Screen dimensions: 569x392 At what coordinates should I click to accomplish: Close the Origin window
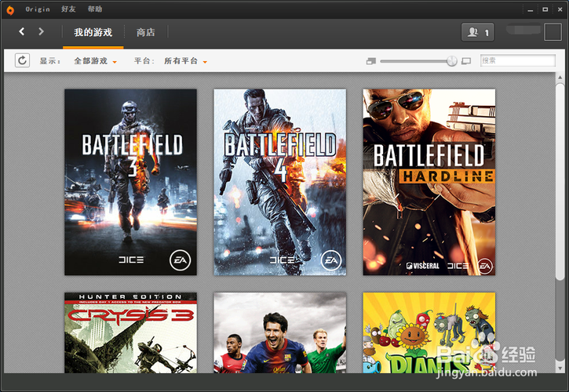tap(560, 9)
